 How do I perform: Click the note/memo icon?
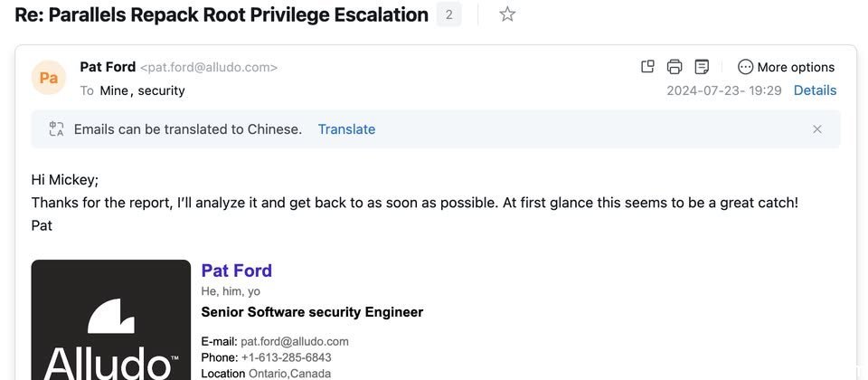[702, 67]
